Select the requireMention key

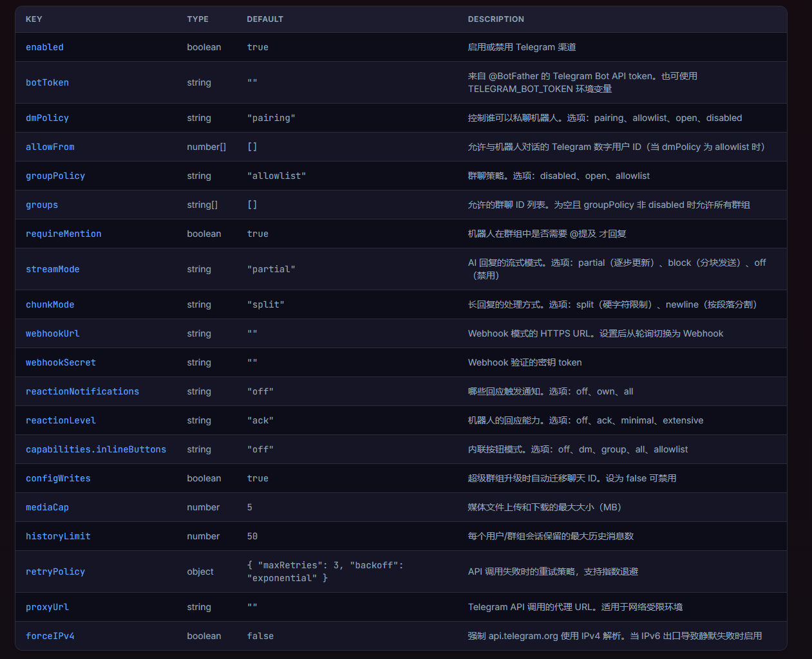tap(63, 234)
